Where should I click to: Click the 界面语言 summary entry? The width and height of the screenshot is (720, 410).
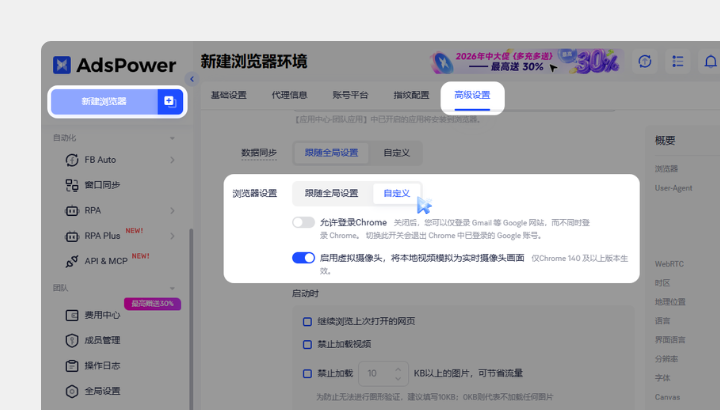pos(670,340)
